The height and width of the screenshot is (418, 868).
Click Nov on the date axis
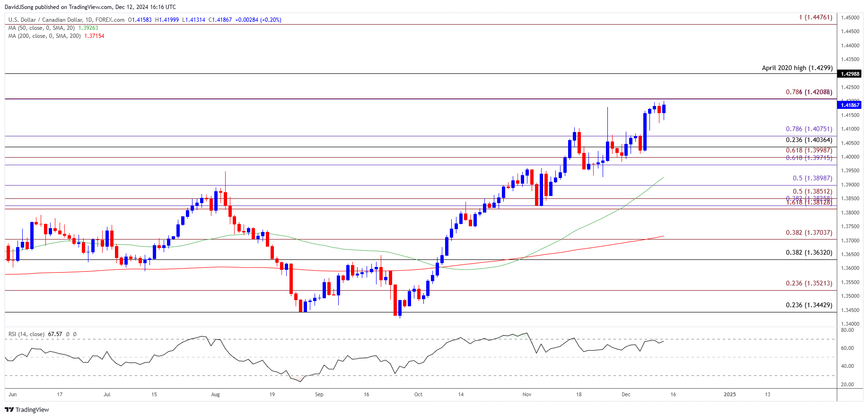tap(527, 394)
